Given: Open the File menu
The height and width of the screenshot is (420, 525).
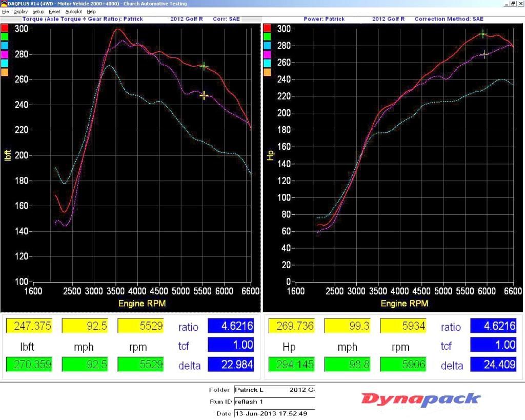Looking at the screenshot, I should 5,12.
